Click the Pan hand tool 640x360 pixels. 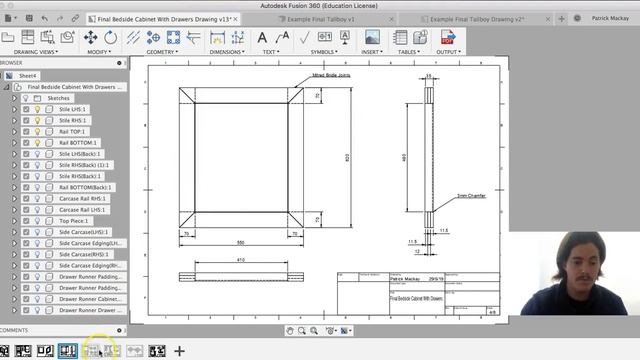coord(290,331)
